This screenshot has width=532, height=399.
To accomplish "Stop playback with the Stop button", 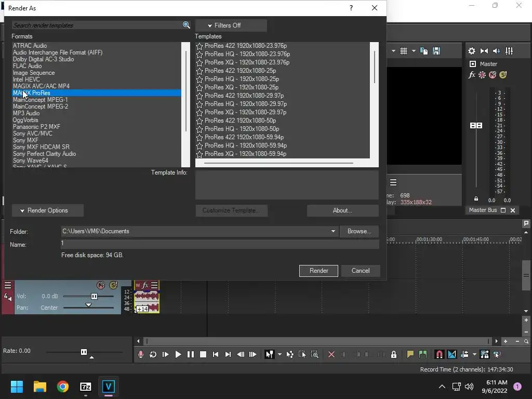I will click(203, 354).
